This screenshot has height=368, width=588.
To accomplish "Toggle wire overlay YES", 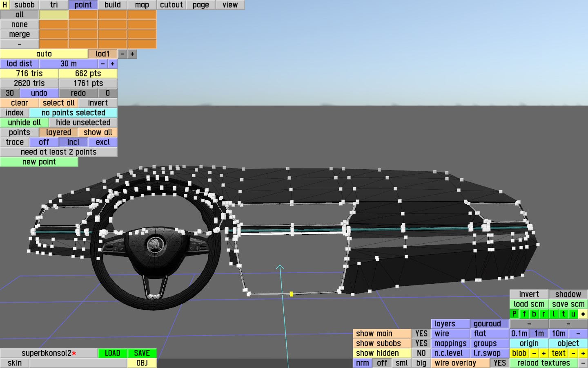I will [500, 363].
